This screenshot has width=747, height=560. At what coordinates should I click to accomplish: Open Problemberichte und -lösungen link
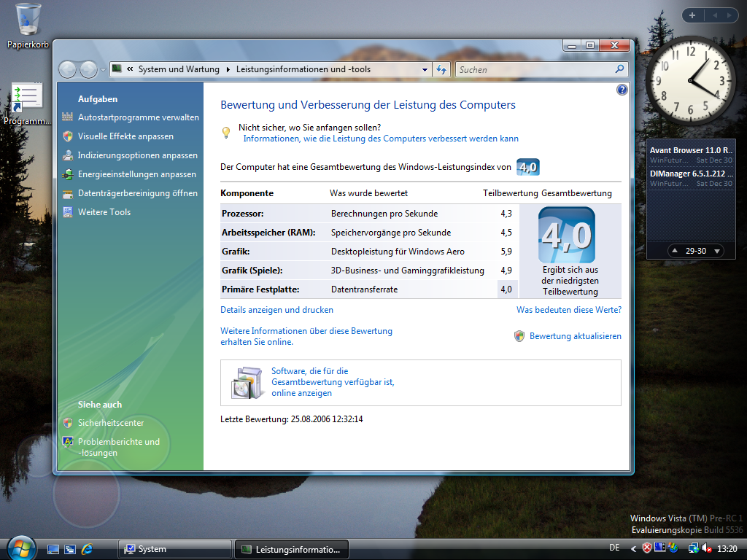[x=119, y=447]
